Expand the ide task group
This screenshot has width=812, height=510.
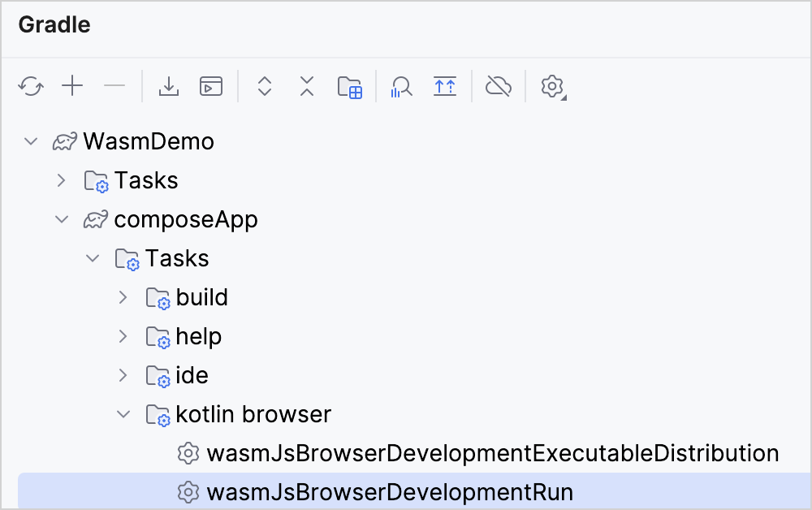[123, 375]
